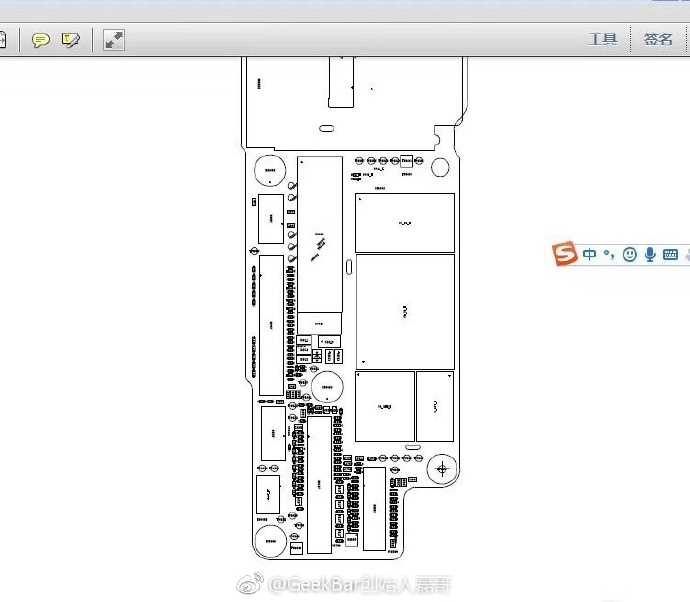Image resolution: width=690 pixels, height=602 pixels.
Task: Click the yellow sticky note comment icon
Action: click(40, 40)
